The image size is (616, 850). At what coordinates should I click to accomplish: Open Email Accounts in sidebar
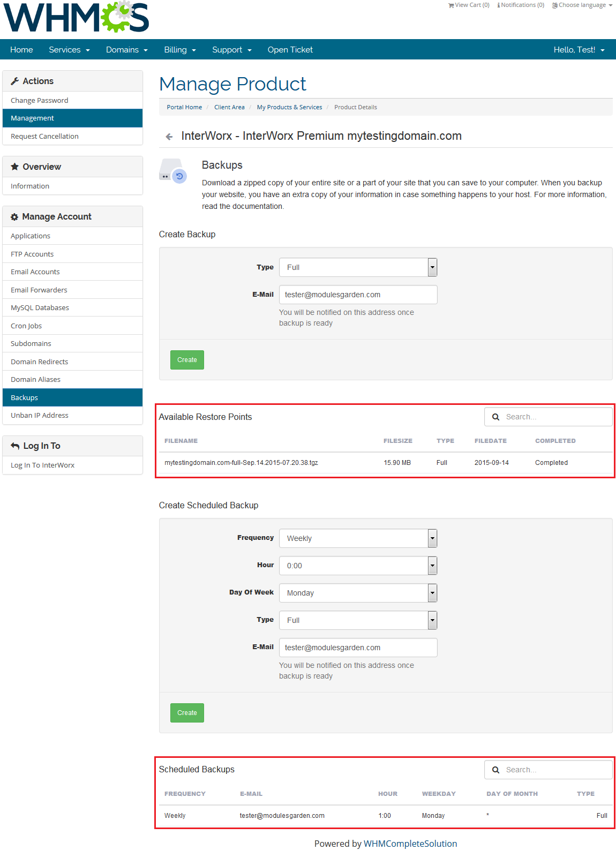point(73,272)
